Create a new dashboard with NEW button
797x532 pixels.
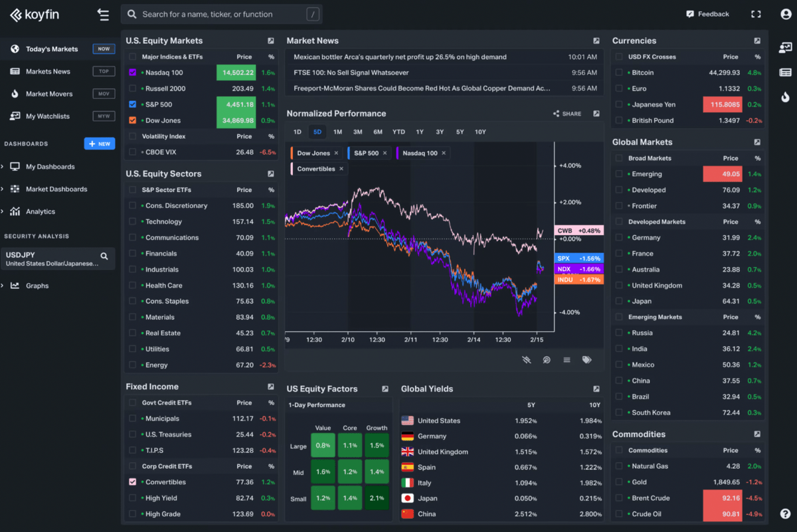[x=100, y=143]
